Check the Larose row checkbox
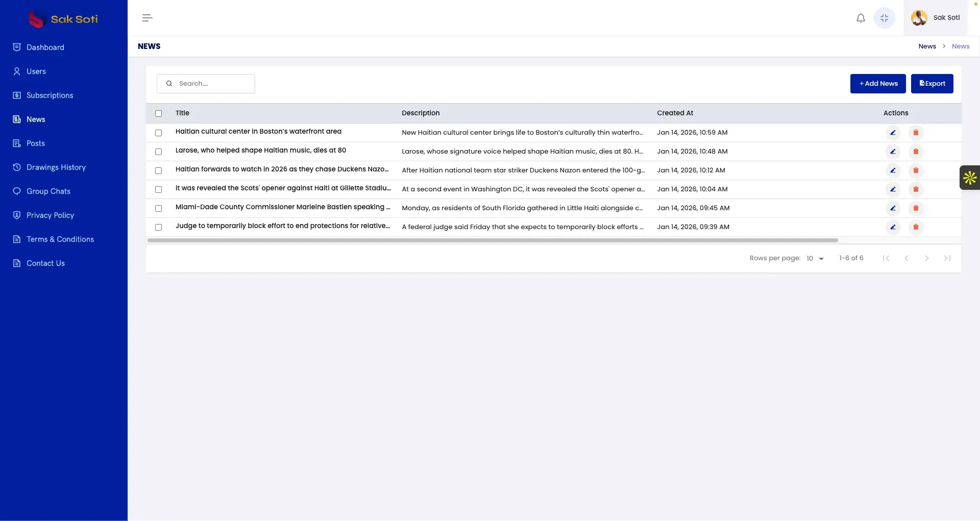The image size is (980, 521). coord(158,152)
